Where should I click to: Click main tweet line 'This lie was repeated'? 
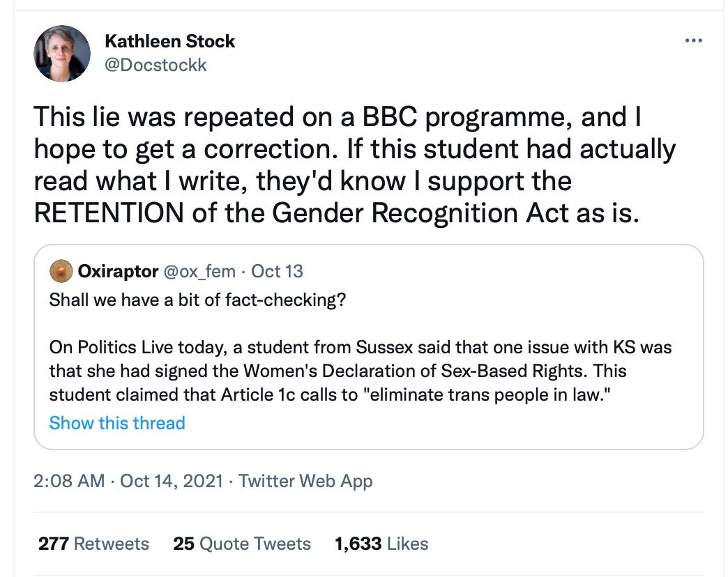pos(338,117)
